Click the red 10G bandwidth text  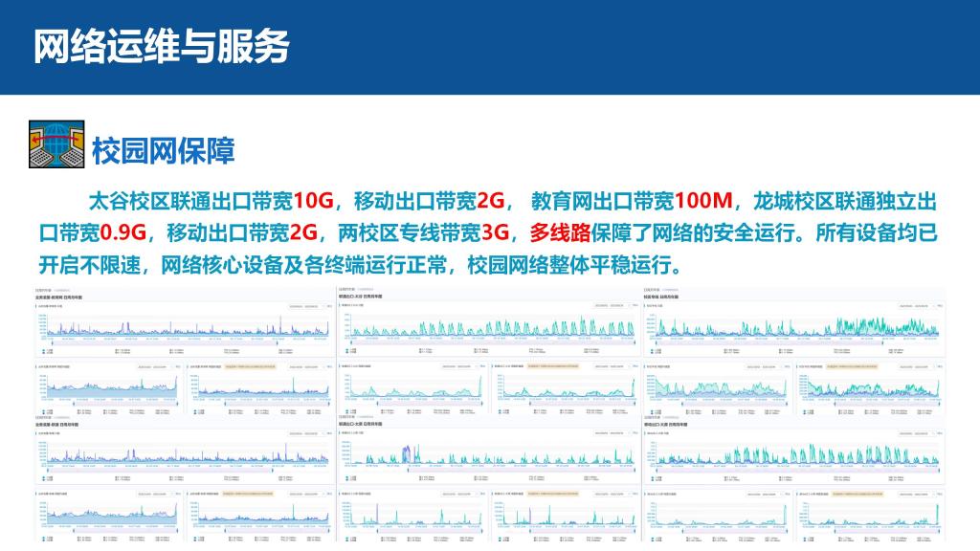[313, 201]
